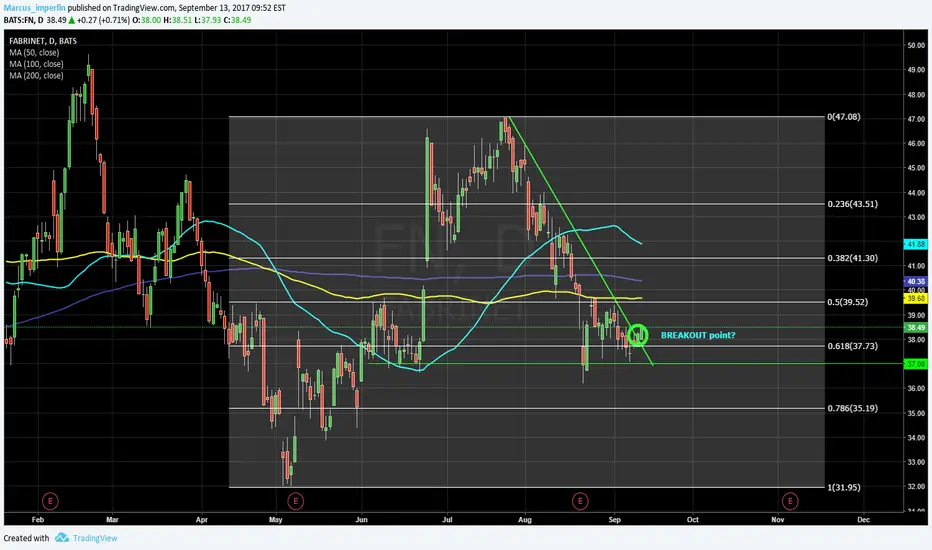Image resolution: width=932 pixels, height=550 pixels.
Task: Click the 32.00 price axis label
Action: pyautogui.click(x=916, y=486)
